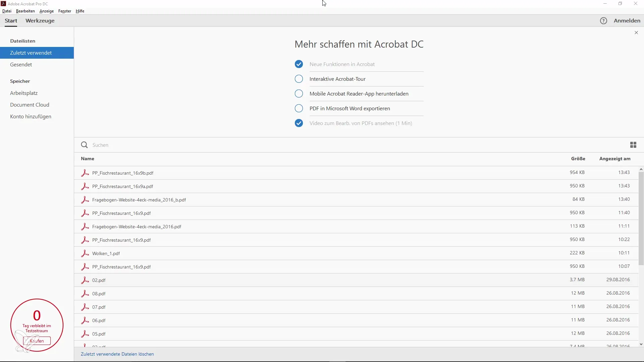
Task: Open the Fenster menu
Action: (65, 11)
